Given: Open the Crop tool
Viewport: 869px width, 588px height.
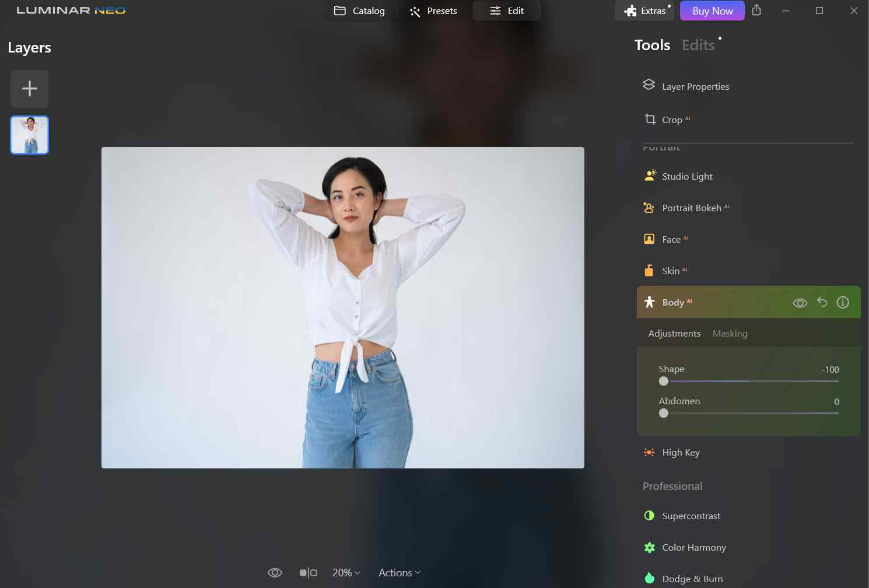Looking at the screenshot, I should 671,120.
